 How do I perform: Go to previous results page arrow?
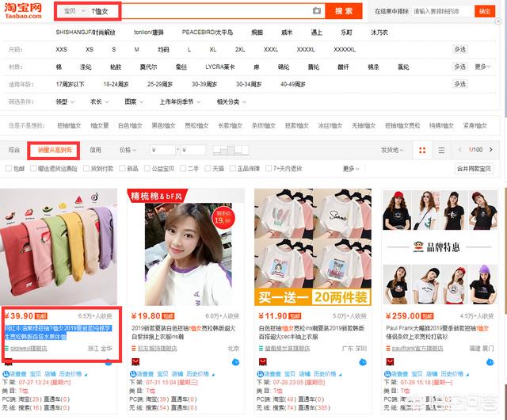point(459,150)
